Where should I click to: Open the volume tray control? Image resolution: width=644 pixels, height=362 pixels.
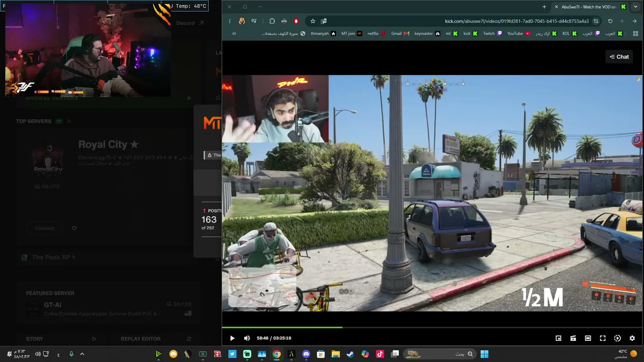(x=37, y=354)
